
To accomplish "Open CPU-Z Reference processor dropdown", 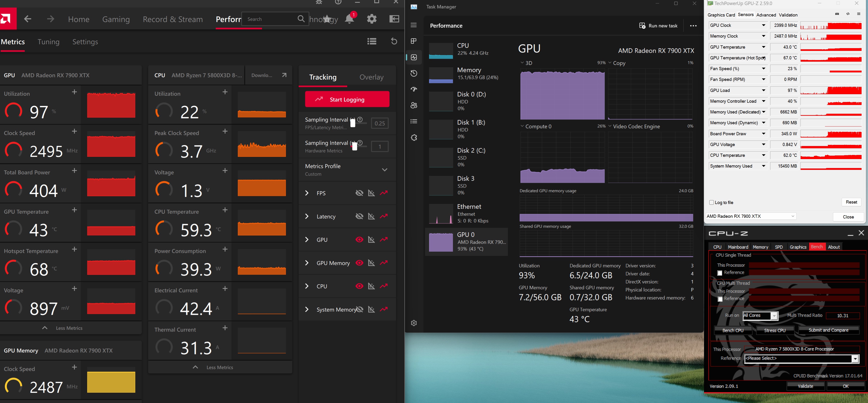I will point(802,359).
